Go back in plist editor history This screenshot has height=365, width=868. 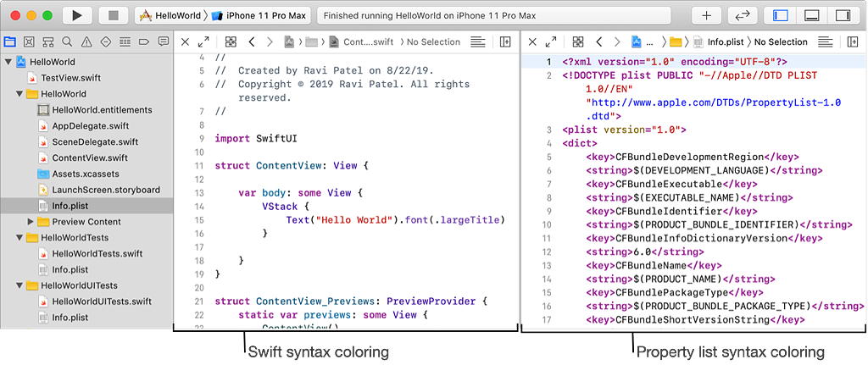click(598, 41)
